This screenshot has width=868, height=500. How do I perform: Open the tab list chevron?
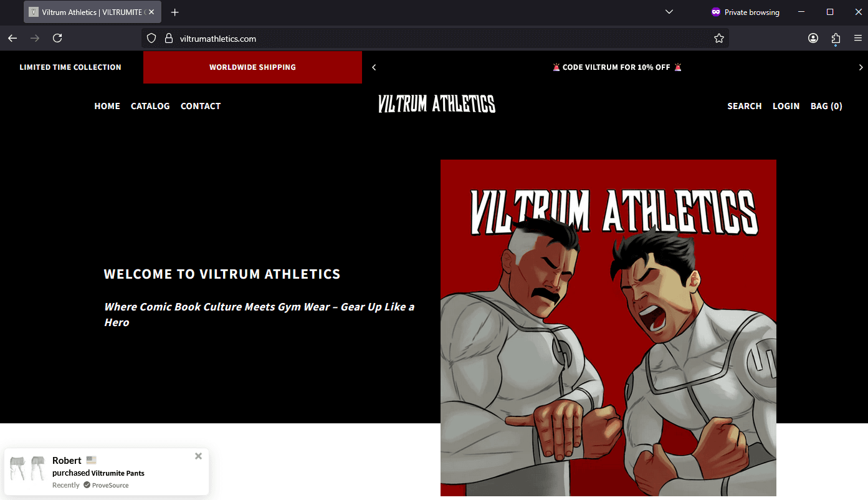tap(669, 12)
